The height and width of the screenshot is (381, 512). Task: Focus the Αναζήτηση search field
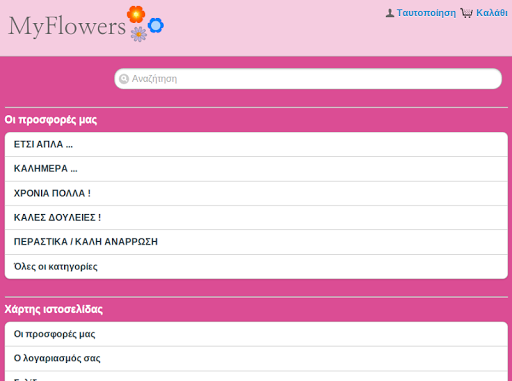point(308,79)
